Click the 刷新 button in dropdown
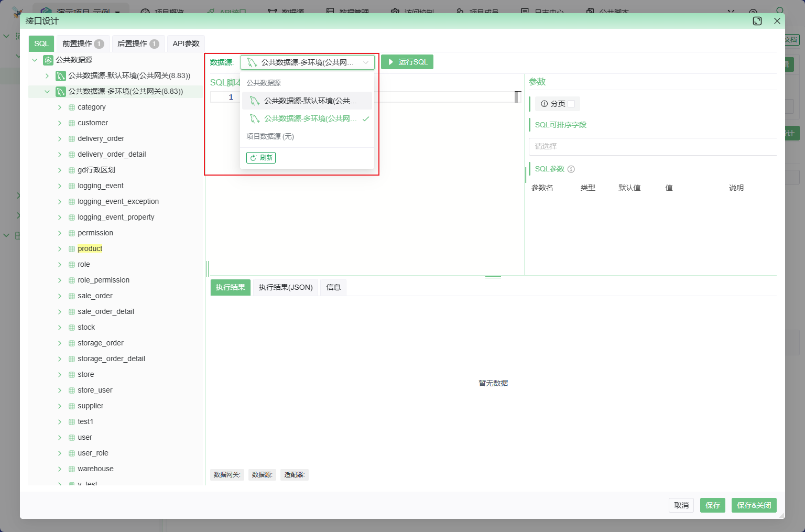This screenshot has height=532, width=805. (x=261, y=158)
